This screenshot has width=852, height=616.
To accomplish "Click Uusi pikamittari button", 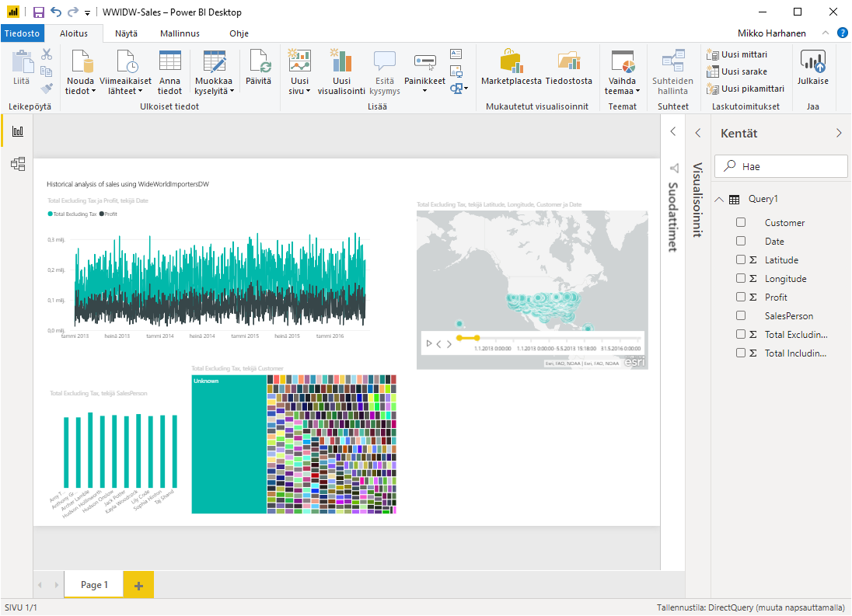I will click(745, 89).
